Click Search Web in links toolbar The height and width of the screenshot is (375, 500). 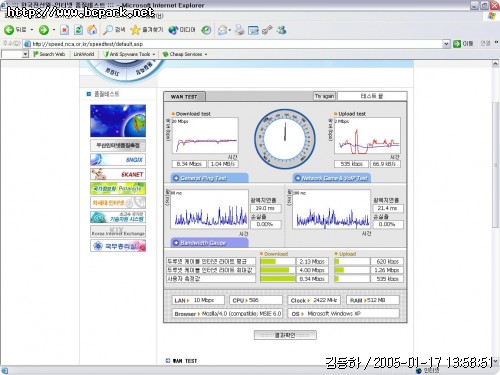49,54
